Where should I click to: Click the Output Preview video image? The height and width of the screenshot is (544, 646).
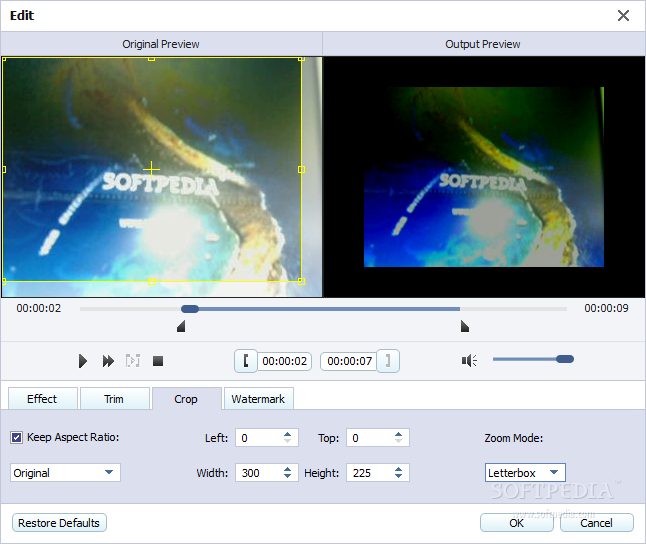(x=484, y=177)
